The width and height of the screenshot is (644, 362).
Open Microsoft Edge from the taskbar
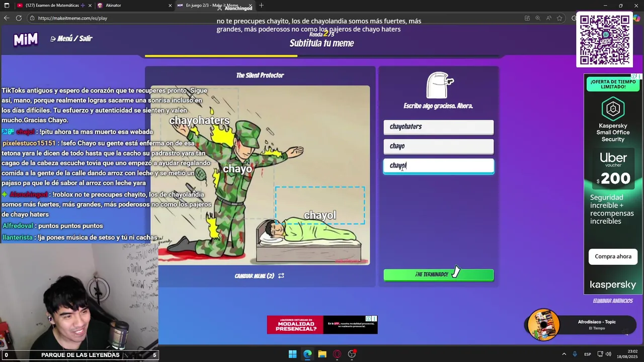click(307, 354)
